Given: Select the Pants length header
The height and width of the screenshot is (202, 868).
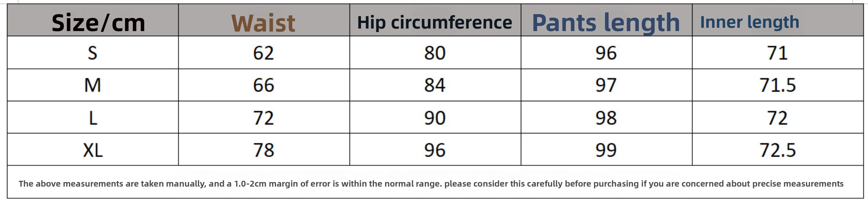Looking at the screenshot, I should [x=606, y=22].
